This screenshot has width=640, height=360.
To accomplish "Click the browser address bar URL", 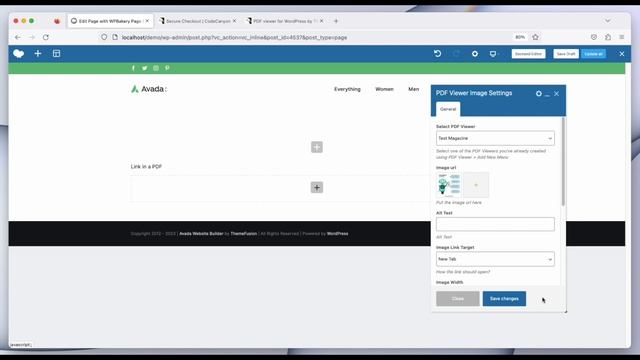I will (234, 37).
